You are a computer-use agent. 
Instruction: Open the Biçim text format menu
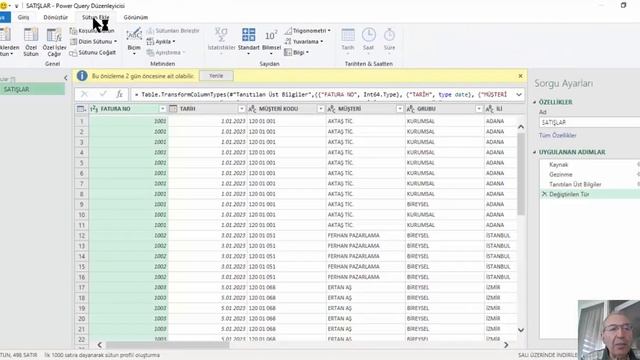coord(134,41)
